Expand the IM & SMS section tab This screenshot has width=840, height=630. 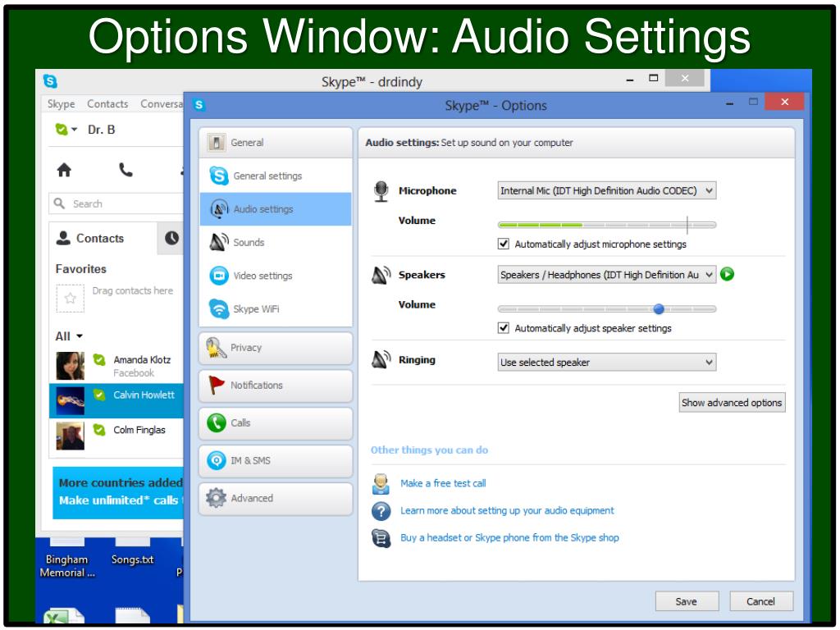[276, 461]
